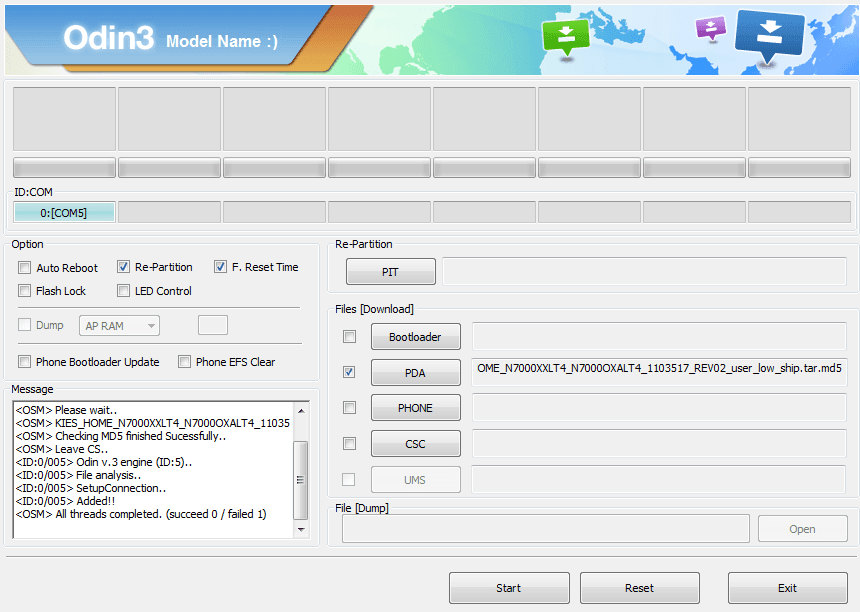Click the CSC file button

(416, 444)
